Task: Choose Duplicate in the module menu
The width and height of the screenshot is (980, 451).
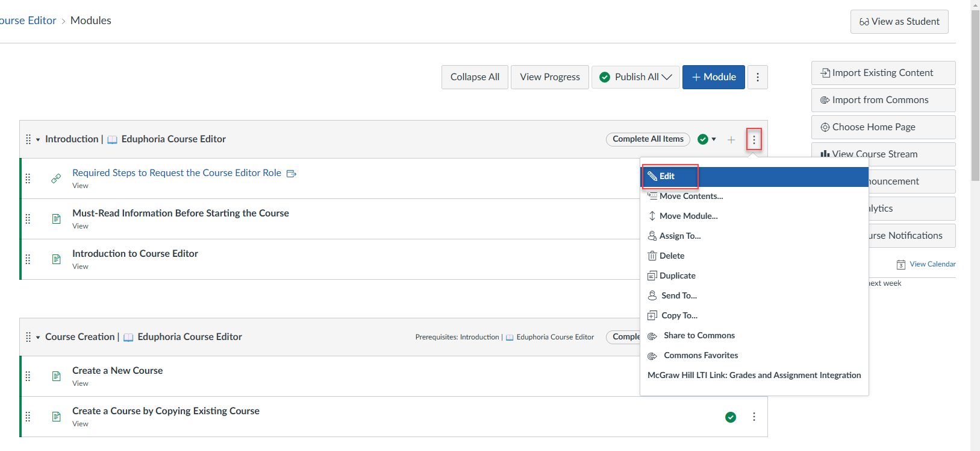Action: point(677,276)
